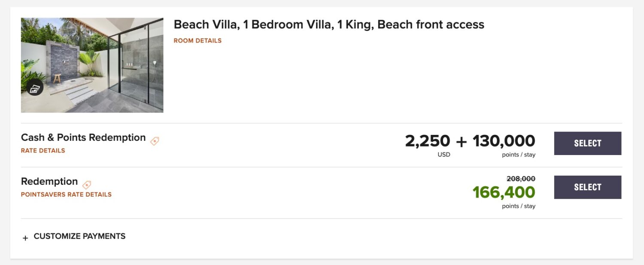This screenshot has height=265, width=644.
Task: Click "points / stay" under 166,400
Action: click(519, 206)
